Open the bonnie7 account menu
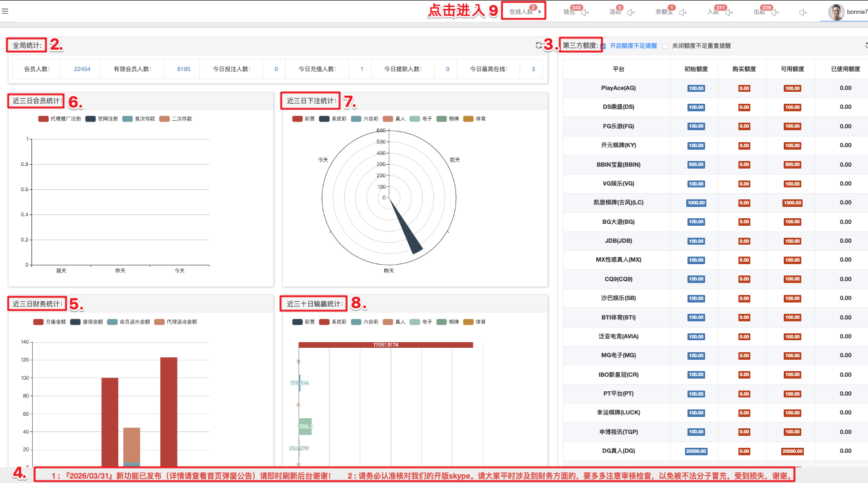Viewport: 868px width, 483px height. 857,12
